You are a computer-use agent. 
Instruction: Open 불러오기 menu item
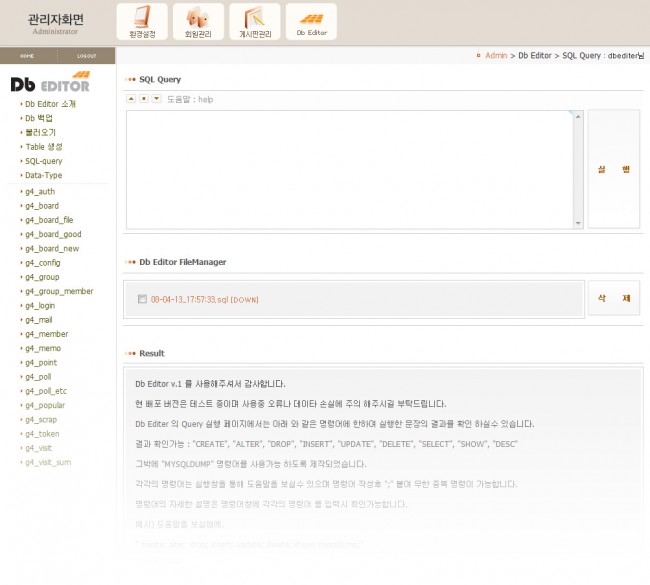tap(40, 132)
